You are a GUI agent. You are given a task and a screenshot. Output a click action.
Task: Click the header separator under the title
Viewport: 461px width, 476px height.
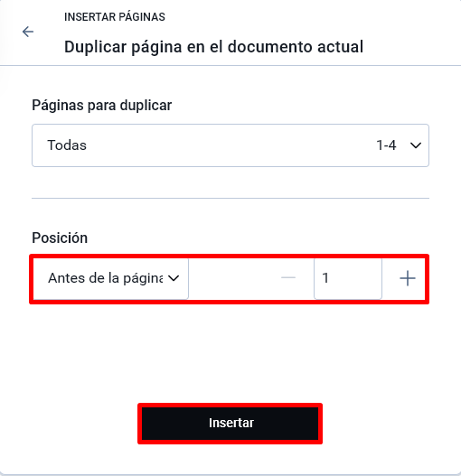[230, 65]
